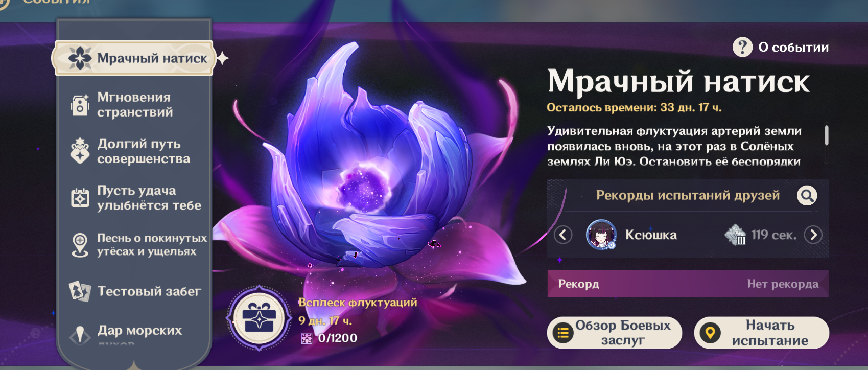Click the О событии label

pos(793,48)
